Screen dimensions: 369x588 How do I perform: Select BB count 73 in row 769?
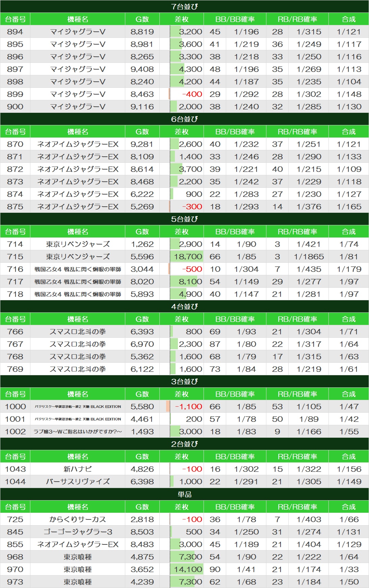pyautogui.click(x=215, y=369)
